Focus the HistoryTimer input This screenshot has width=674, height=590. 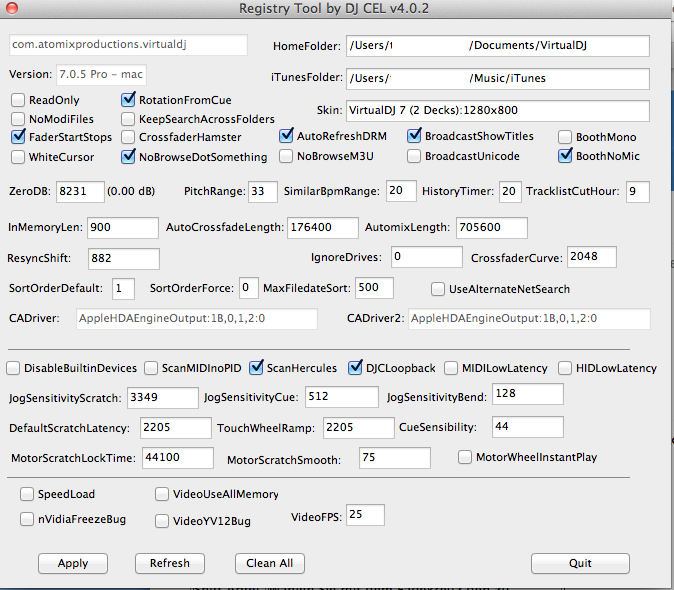coord(510,192)
